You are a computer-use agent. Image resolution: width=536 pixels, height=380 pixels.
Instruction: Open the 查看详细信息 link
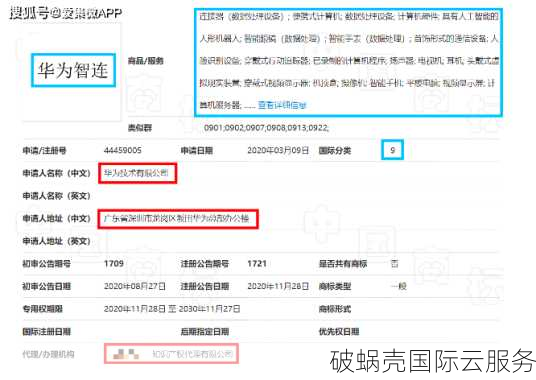coord(282,105)
